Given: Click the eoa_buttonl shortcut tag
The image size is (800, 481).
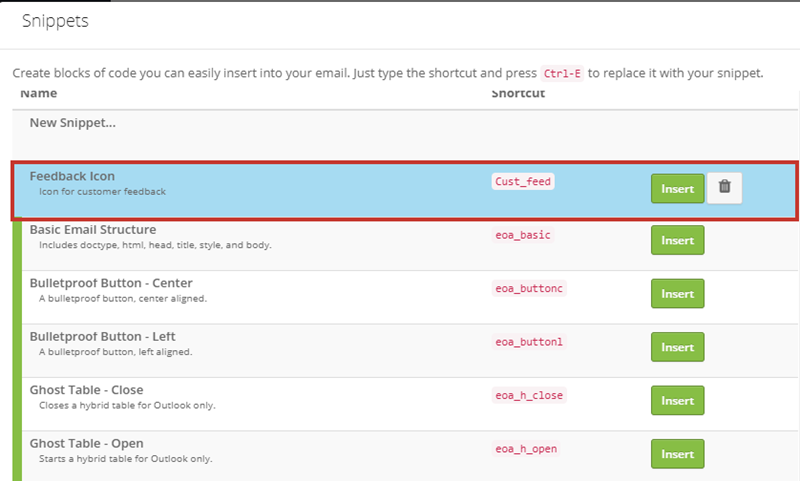Looking at the screenshot, I should point(529,342).
